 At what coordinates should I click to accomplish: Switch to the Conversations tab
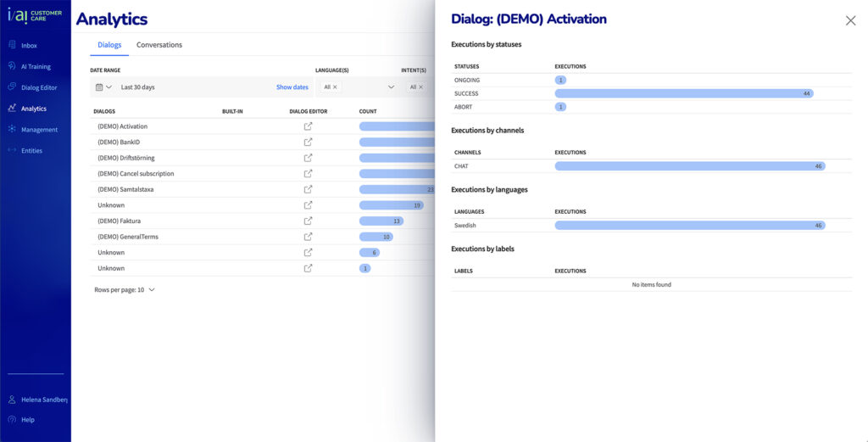click(x=159, y=45)
